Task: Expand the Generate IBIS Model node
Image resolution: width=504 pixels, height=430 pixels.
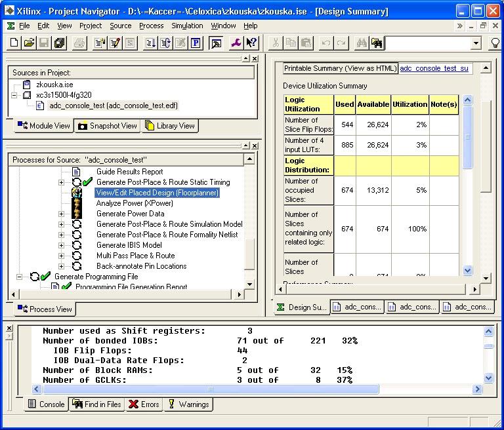Action: tap(61, 245)
